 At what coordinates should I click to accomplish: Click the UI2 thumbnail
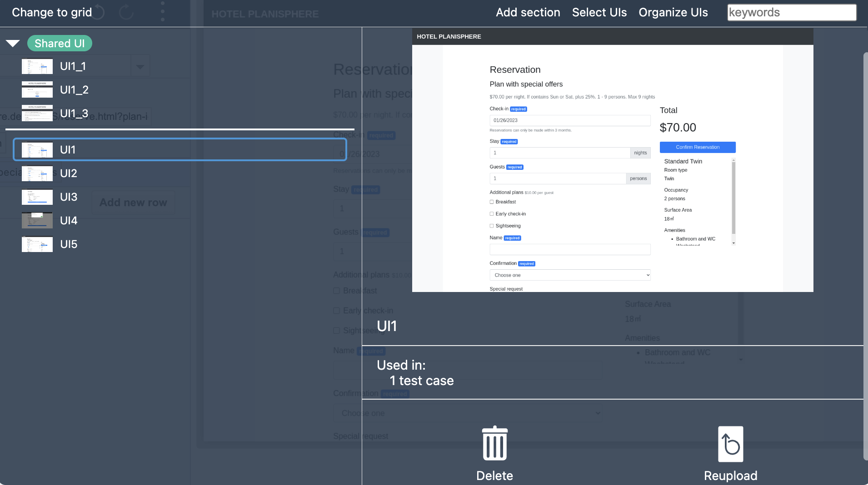[37, 173]
